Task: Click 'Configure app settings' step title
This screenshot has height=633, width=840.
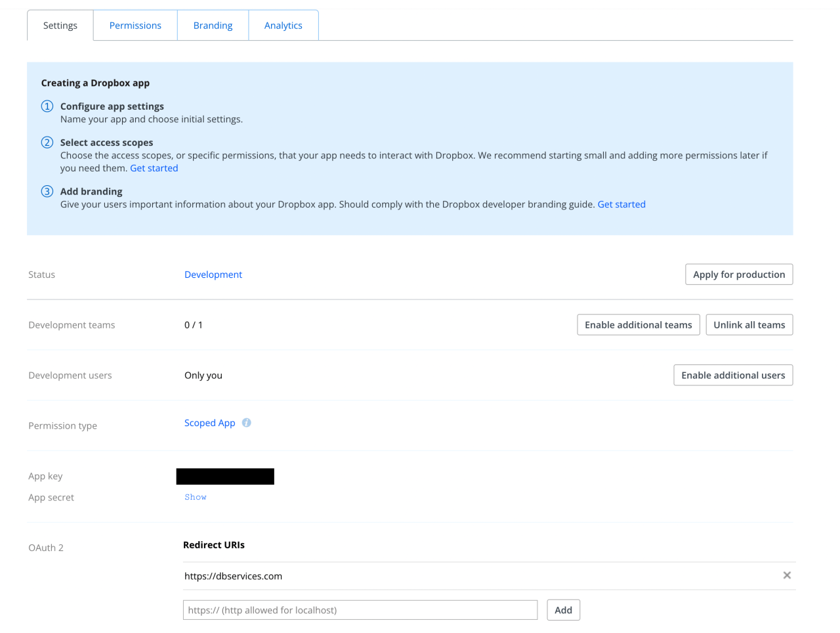Action: (x=112, y=106)
